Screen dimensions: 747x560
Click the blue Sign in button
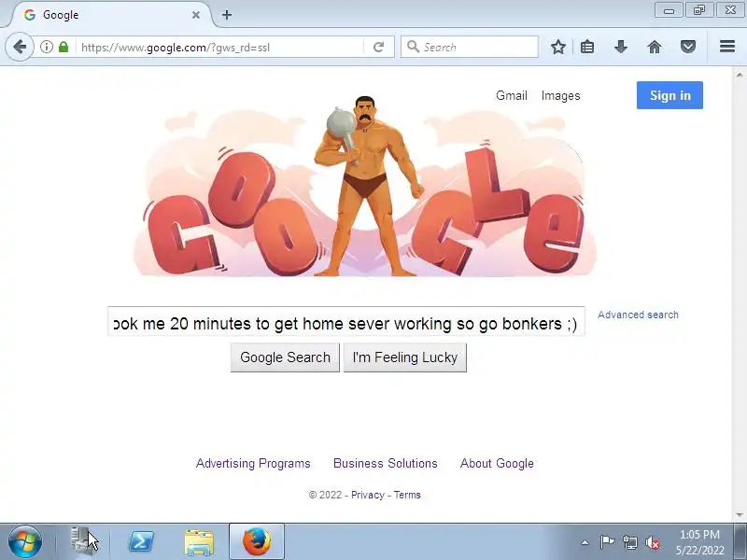point(669,95)
